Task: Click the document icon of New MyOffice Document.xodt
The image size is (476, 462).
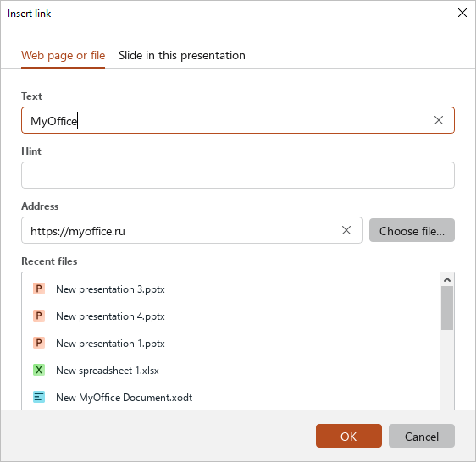Action: coord(39,397)
